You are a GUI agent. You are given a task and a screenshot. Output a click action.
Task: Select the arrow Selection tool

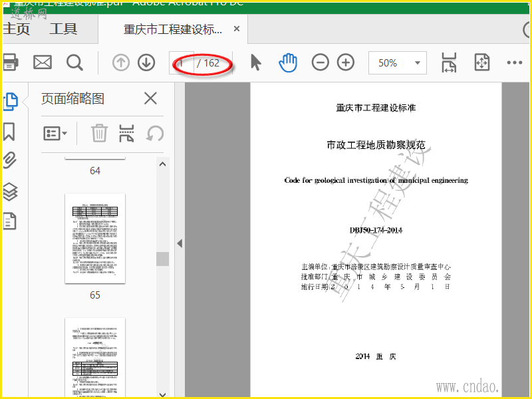(256, 63)
